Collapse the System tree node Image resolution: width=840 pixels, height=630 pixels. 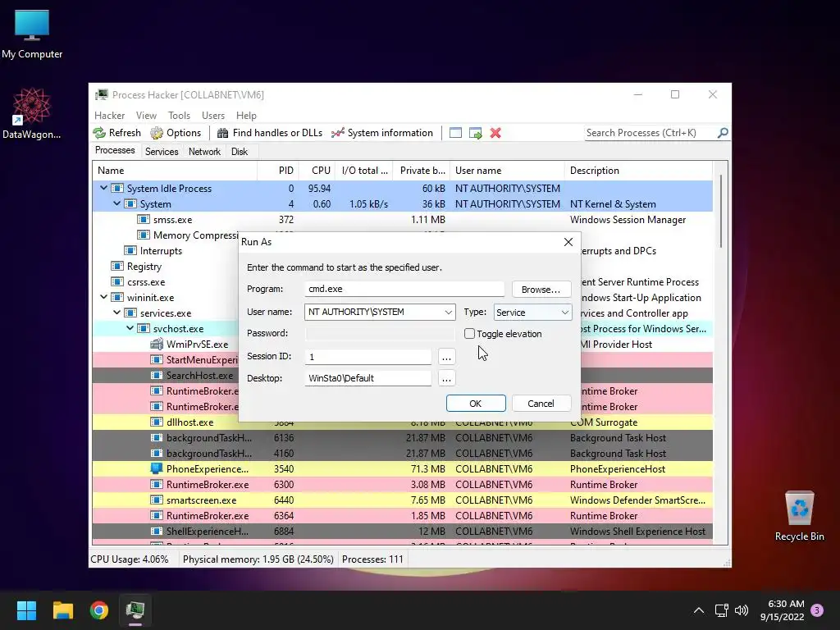coord(116,203)
